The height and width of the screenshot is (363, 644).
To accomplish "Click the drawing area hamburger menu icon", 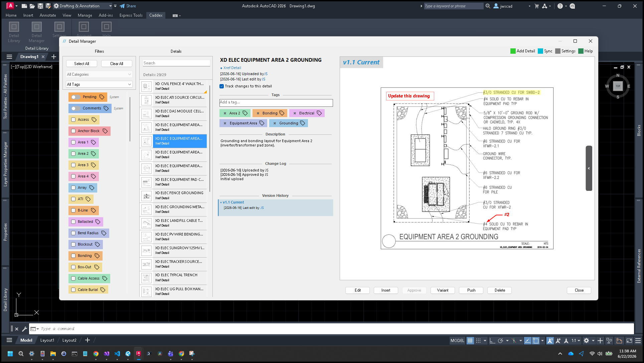I will coord(9,57).
